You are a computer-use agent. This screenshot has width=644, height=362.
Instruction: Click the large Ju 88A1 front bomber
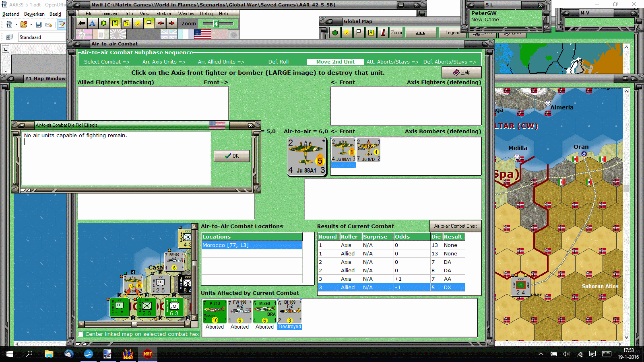point(307,156)
